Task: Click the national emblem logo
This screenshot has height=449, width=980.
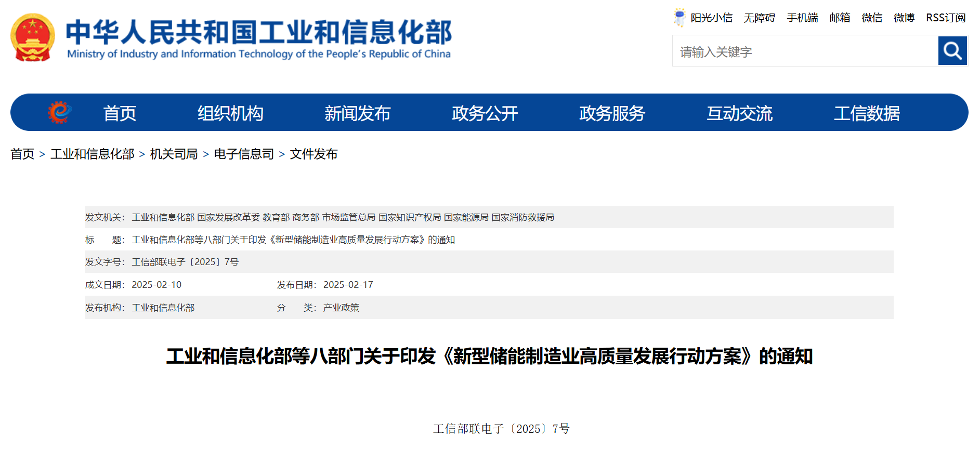Action: coord(33,38)
